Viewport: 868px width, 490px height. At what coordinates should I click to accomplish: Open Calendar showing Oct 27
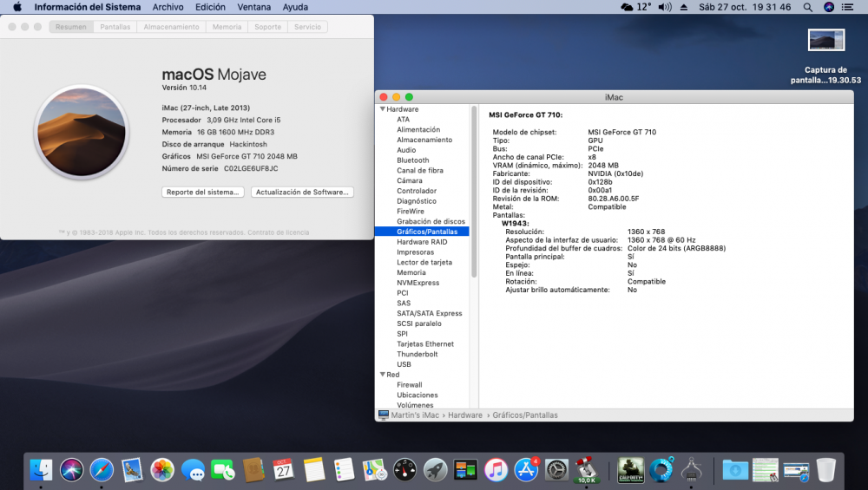[284, 470]
